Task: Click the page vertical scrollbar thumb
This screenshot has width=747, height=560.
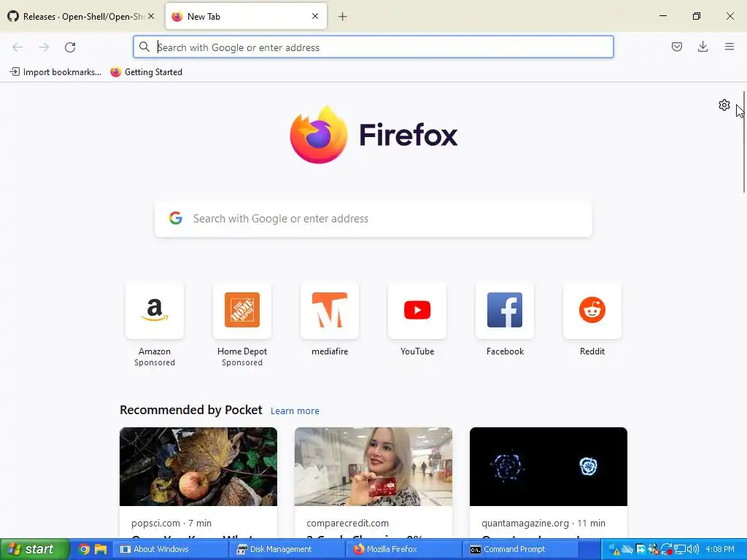Action: 743,141
